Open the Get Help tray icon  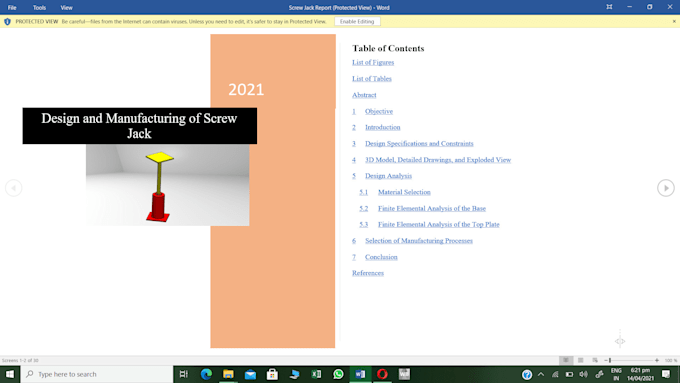[527, 374]
